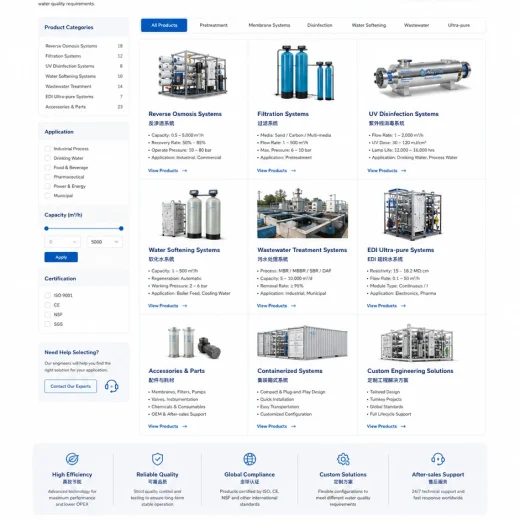Click the Reliable Quality shield icon
520x520 pixels.
(157, 459)
